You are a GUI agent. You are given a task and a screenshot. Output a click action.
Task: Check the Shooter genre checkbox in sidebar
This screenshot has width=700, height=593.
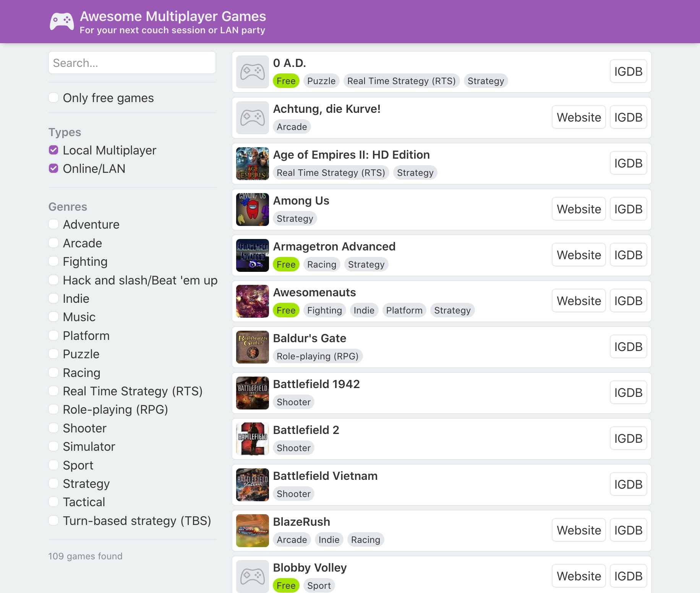click(x=53, y=428)
